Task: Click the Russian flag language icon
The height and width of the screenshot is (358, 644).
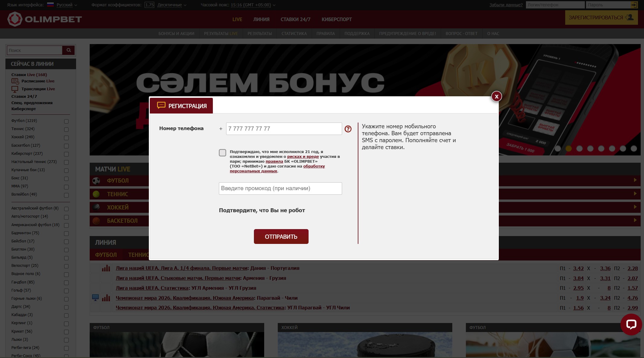Action: [x=50, y=5]
